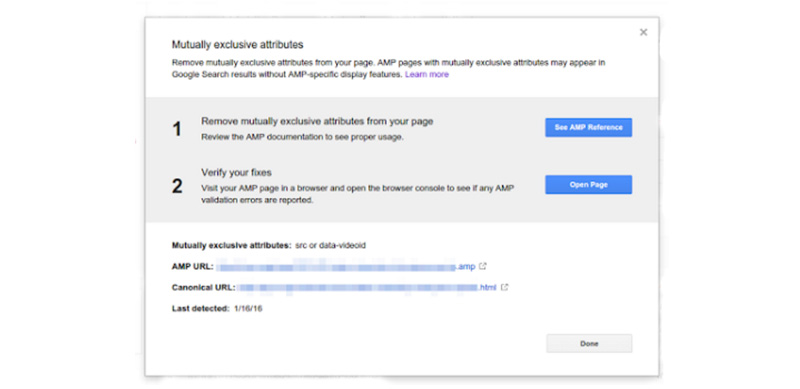Click the step number 1
Viewport: 800px width, 389px height.
177,129
